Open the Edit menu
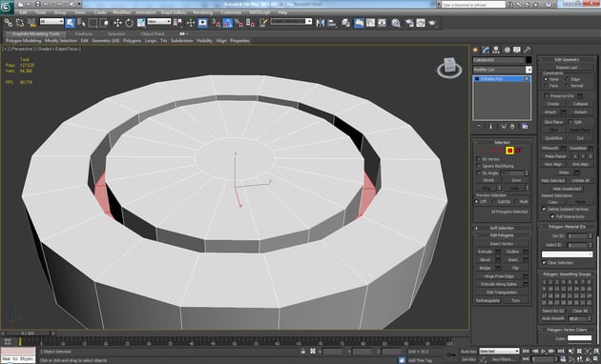601x364 pixels. [24, 12]
